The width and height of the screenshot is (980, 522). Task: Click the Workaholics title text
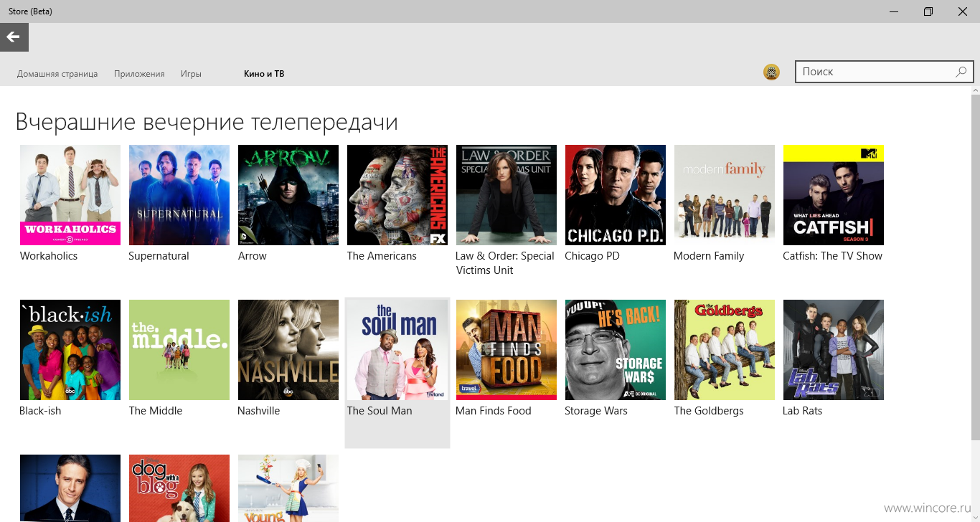pyautogui.click(x=49, y=256)
